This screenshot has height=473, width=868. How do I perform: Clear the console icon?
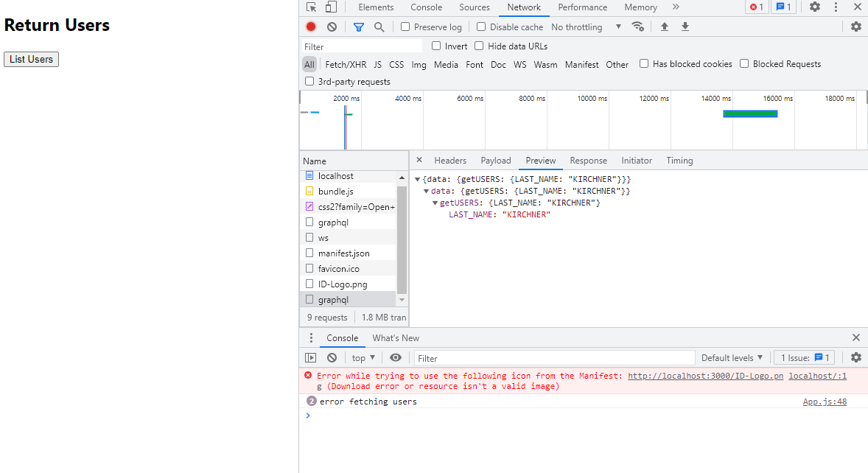pyautogui.click(x=332, y=358)
